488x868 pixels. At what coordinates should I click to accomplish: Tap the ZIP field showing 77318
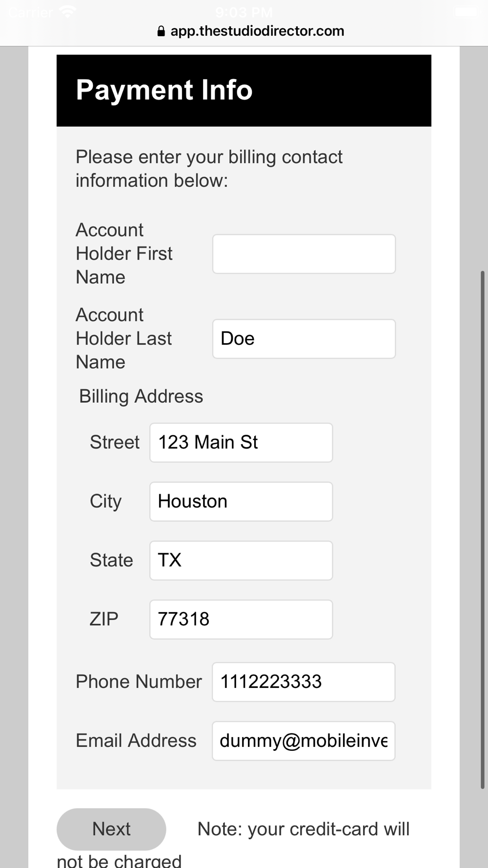click(241, 620)
